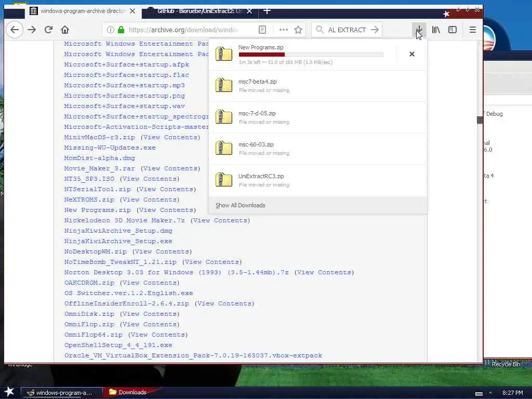The width and height of the screenshot is (532, 399).
Task: Download Nickelodeon 3D Movie Maker.7z
Action: click(x=125, y=220)
